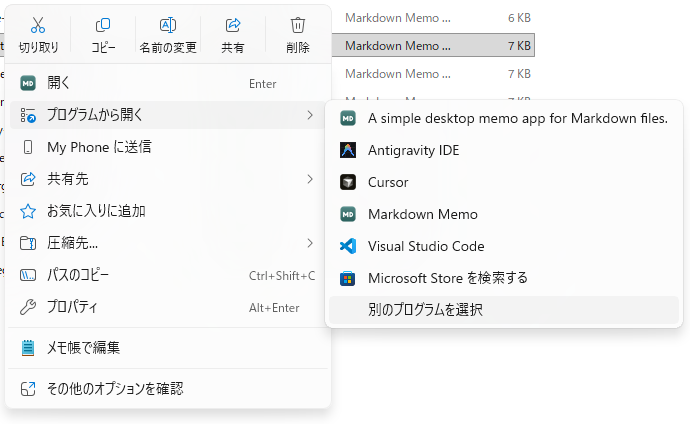
Task: Click MD icon of simple desktop memo app
Action: 348,118
